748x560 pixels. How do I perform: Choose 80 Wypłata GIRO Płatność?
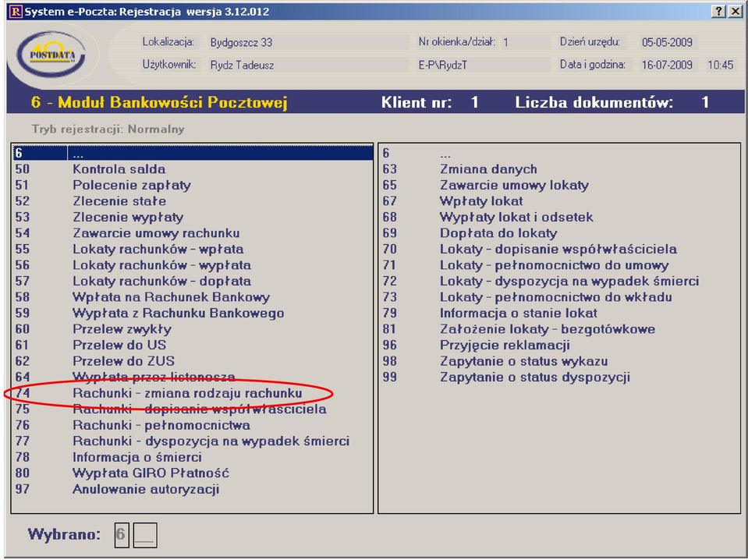[x=192, y=473]
